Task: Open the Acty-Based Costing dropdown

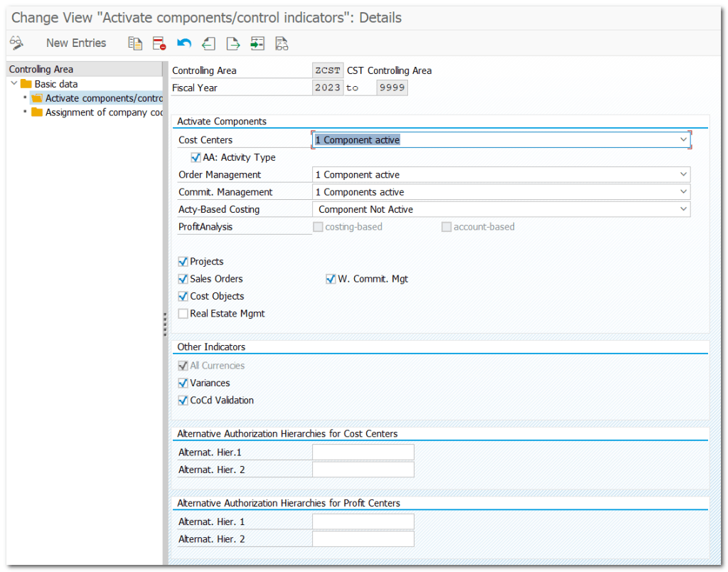Action: coord(683,209)
